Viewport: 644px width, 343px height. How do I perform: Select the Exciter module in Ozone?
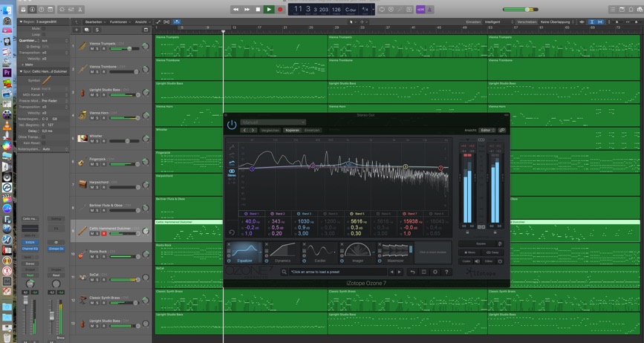[320, 252]
